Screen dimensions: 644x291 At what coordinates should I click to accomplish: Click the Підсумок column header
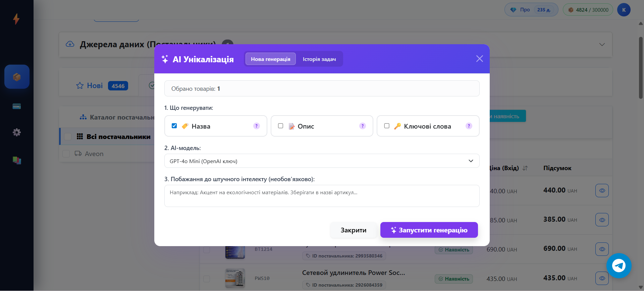557,168
